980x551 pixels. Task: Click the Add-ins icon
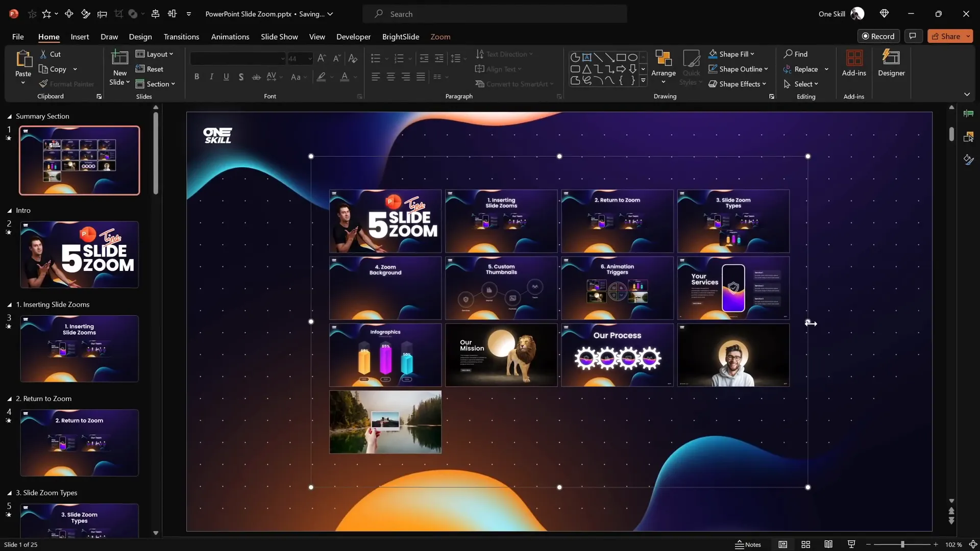pyautogui.click(x=854, y=58)
